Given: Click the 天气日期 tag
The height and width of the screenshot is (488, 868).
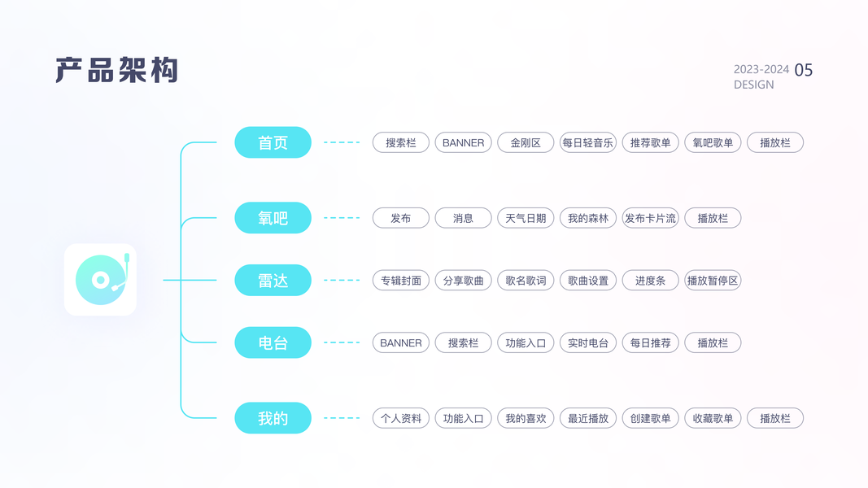Looking at the screenshot, I should click(526, 218).
